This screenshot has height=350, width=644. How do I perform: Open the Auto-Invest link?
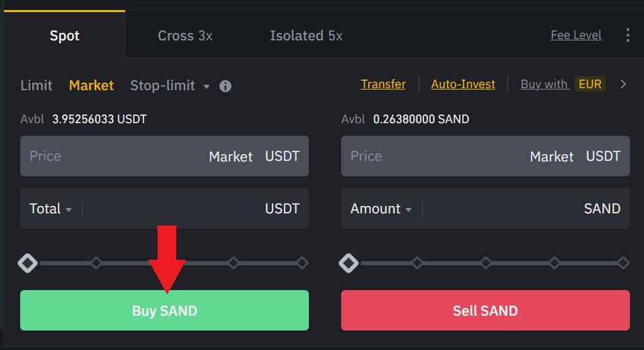point(463,84)
